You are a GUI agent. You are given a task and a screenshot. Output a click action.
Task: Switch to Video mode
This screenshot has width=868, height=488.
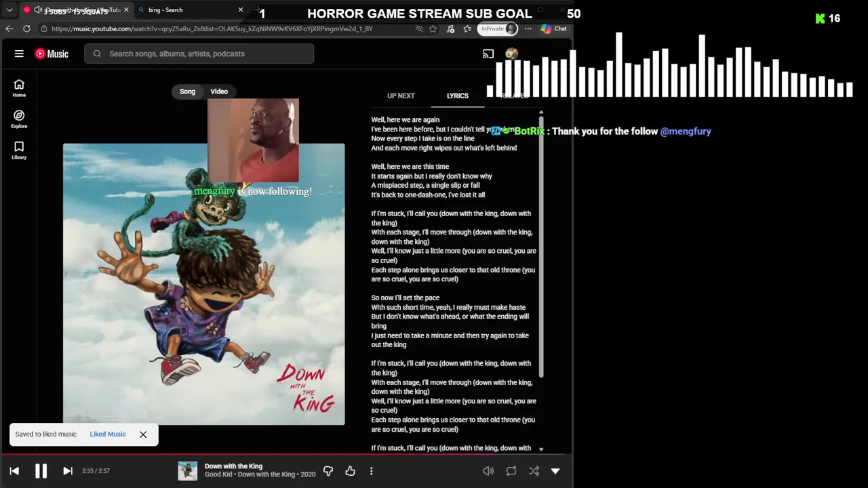pos(219,91)
